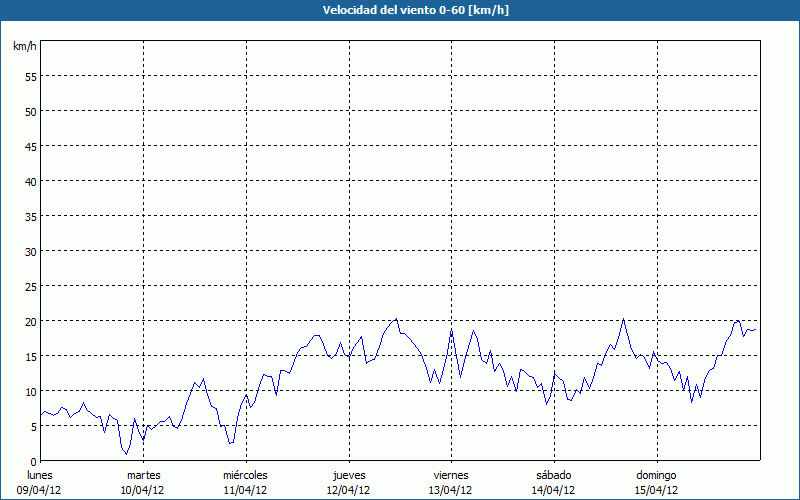This screenshot has width=800, height=500.
Task: Click the 'domingo 15/04/12' date label
Action: click(x=656, y=482)
